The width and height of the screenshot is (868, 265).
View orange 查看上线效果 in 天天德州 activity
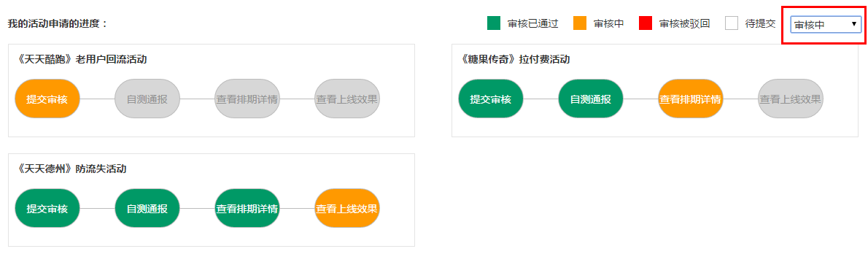tap(347, 209)
